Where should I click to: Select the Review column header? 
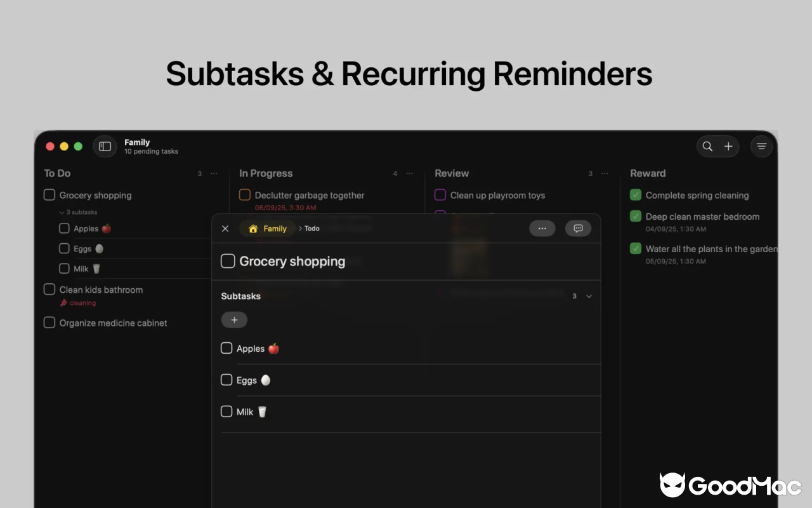click(x=452, y=173)
